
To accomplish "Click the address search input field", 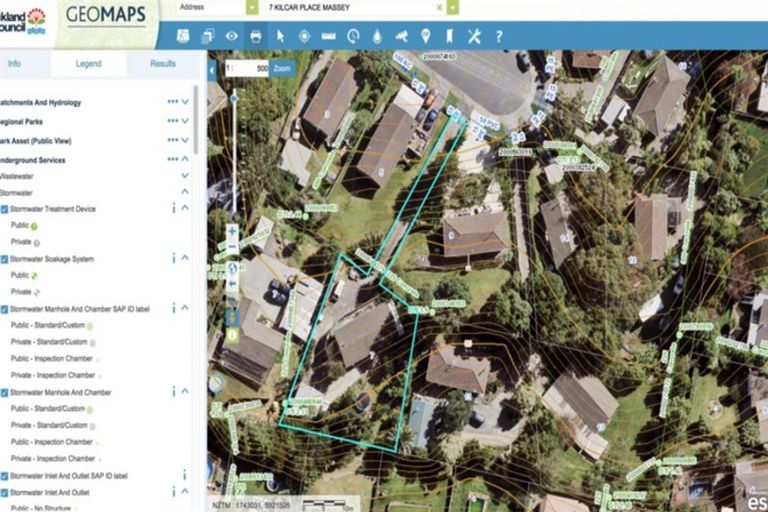I will point(350,7).
